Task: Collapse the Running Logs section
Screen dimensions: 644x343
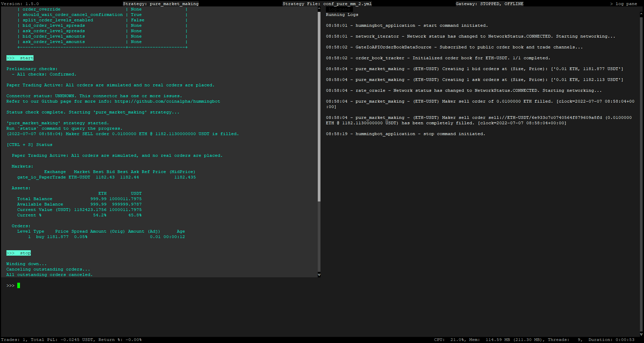Action: coord(342,15)
